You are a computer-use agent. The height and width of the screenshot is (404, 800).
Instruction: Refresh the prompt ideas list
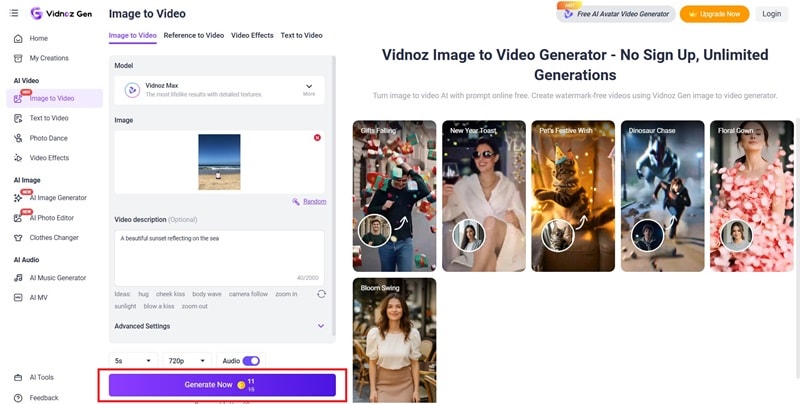[321, 294]
